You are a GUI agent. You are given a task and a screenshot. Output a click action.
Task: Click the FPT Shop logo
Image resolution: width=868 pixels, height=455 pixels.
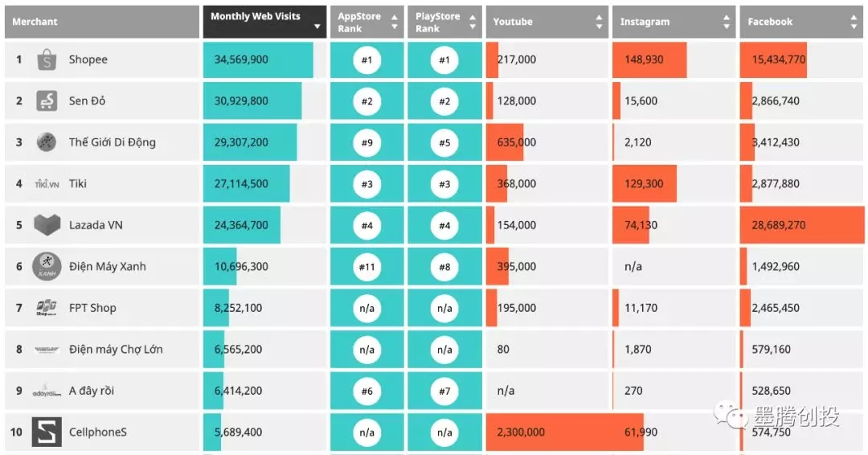[47, 308]
